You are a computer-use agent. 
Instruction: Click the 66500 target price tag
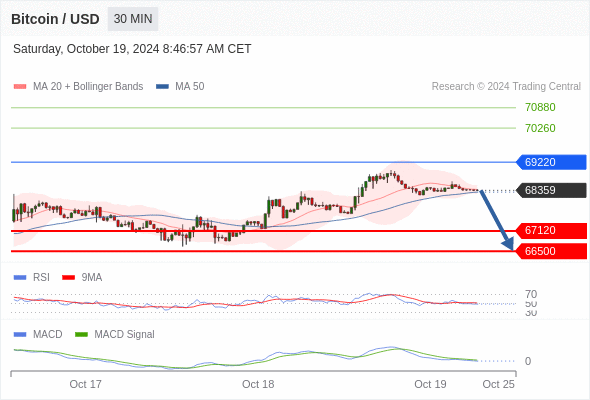551,251
